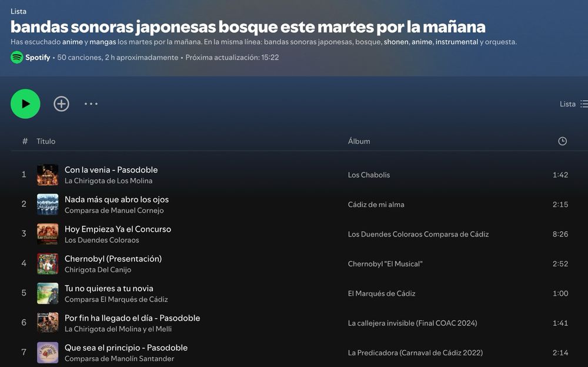Click cover art of Chernobyl (Presentación)
This screenshot has width=588, height=367.
coord(48,264)
